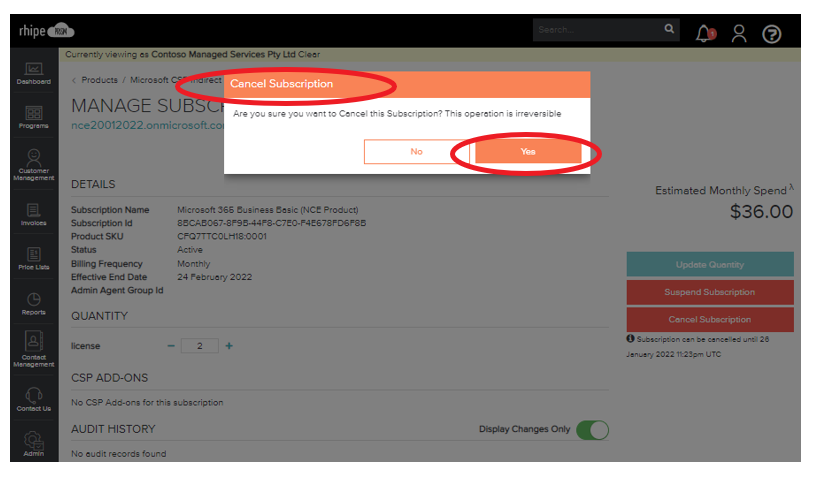This screenshot has height=482, width=825.
Task: Click the Suspend Subscription button
Action: [x=710, y=292]
